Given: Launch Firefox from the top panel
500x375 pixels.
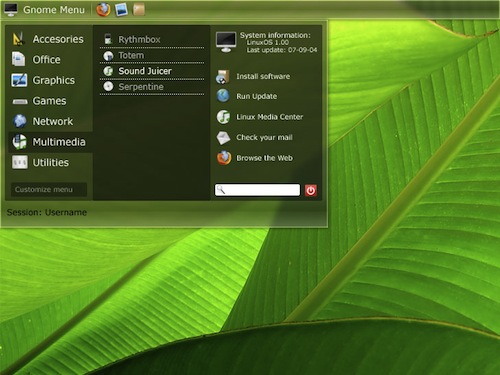Looking at the screenshot, I should coord(103,9).
